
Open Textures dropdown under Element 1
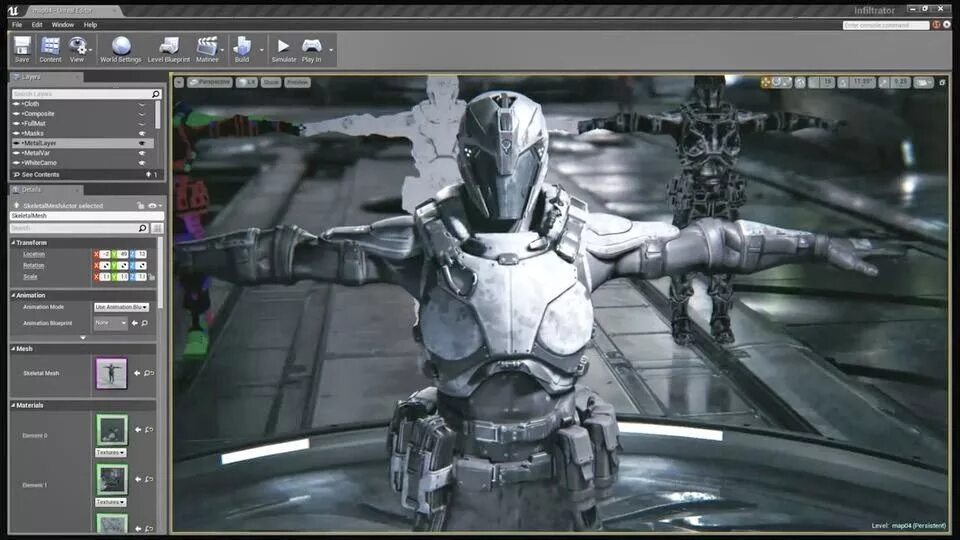point(111,502)
